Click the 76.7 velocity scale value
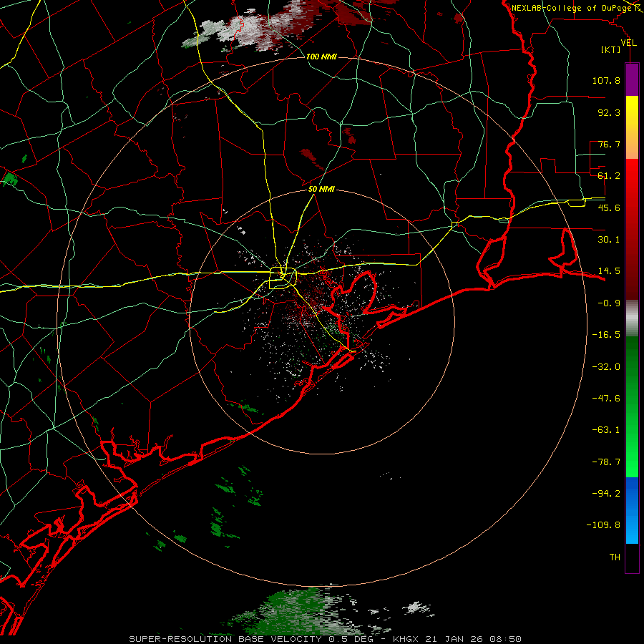The image size is (644, 644). (609, 144)
